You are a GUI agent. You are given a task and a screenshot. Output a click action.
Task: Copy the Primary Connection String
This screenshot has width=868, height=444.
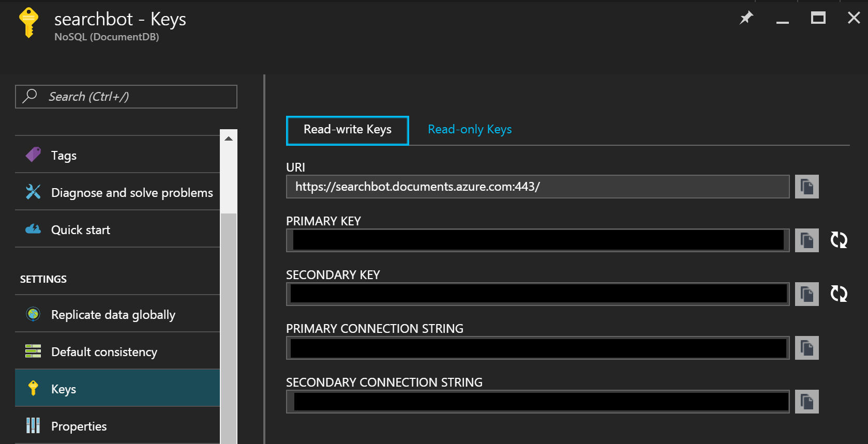[806, 348]
